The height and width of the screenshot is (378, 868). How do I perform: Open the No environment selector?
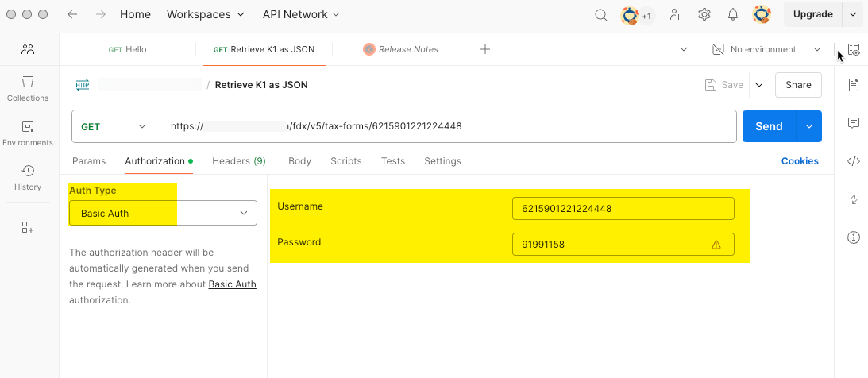click(766, 49)
